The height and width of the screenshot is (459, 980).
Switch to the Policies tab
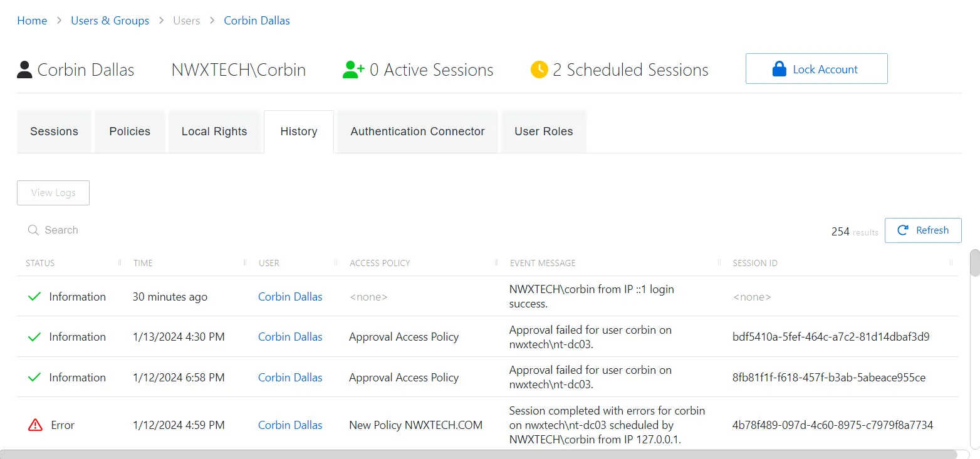tap(130, 132)
